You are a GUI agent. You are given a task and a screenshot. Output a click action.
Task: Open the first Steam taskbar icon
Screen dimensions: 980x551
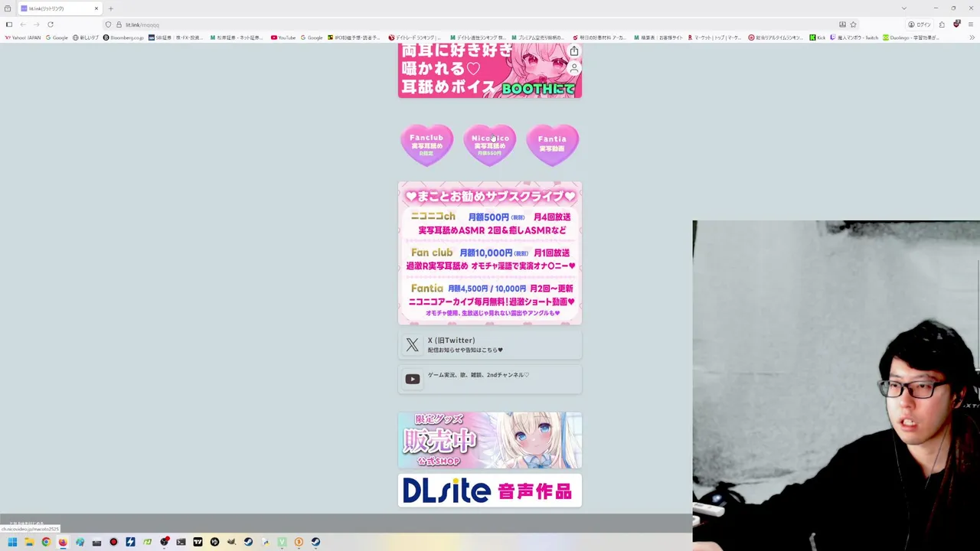coord(248,542)
